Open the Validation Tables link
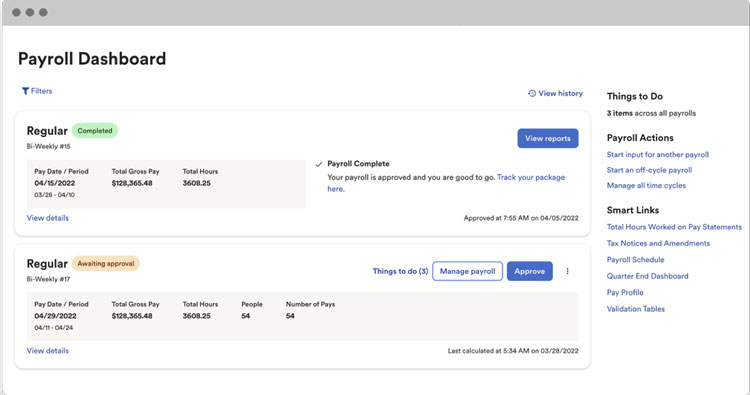The width and height of the screenshot is (750, 395). click(x=636, y=308)
